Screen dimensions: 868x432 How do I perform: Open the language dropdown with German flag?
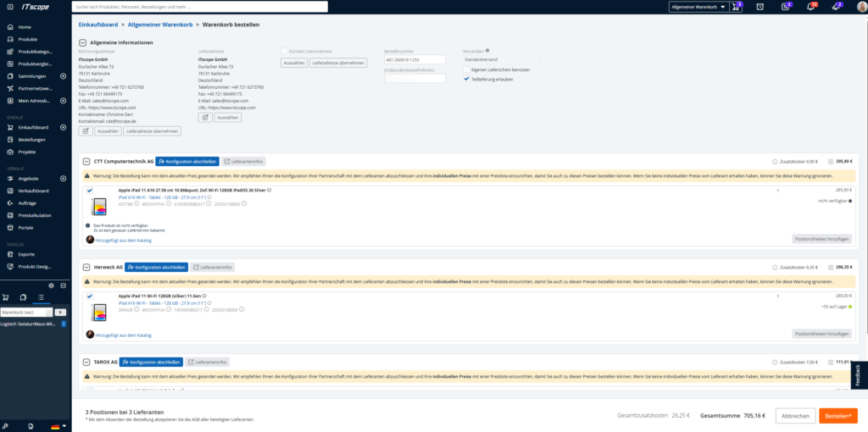(x=58, y=426)
